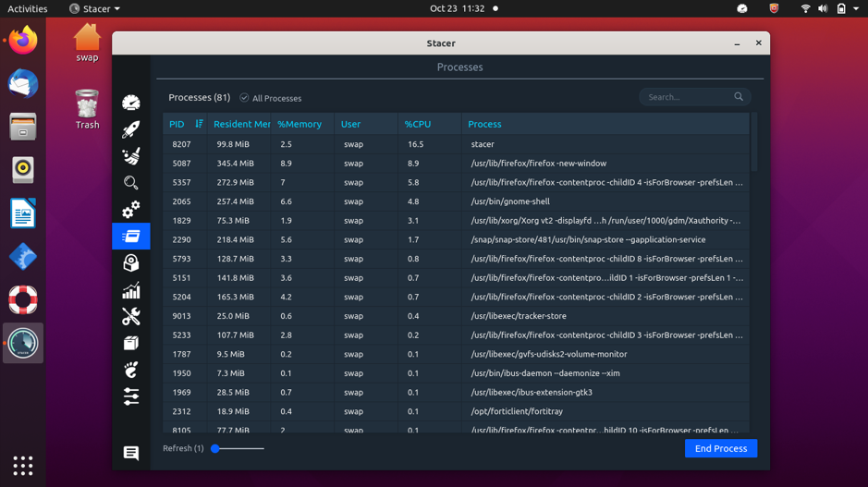
Task: Click the End Process button
Action: click(x=720, y=448)
